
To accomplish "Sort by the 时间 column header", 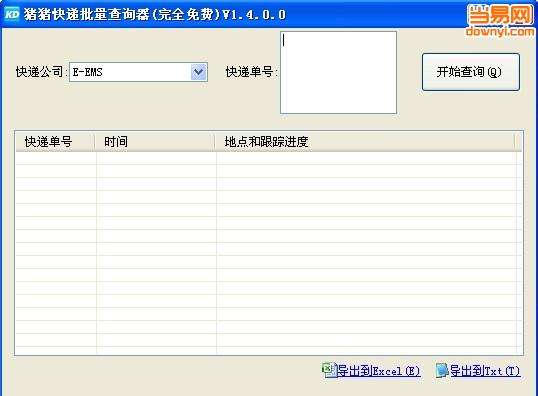I will pos(155,141).
